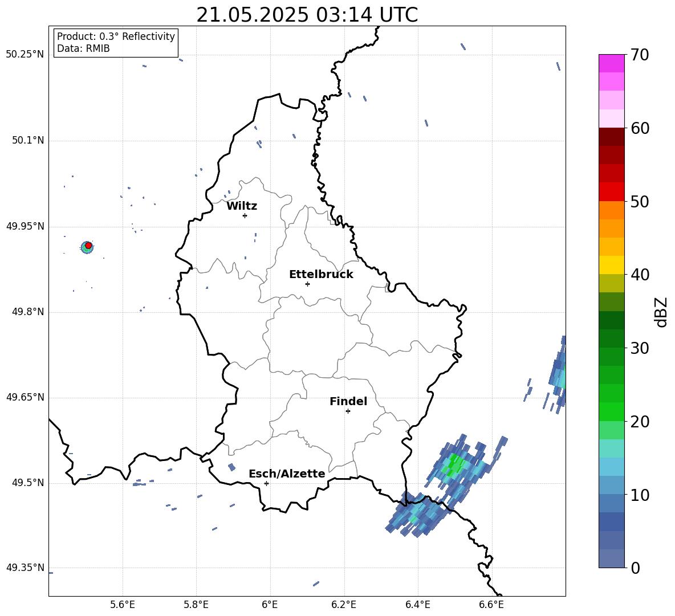Click the colorbar tick label 50
Viewport: 675px width, 616px height.
tap(640, 201)
